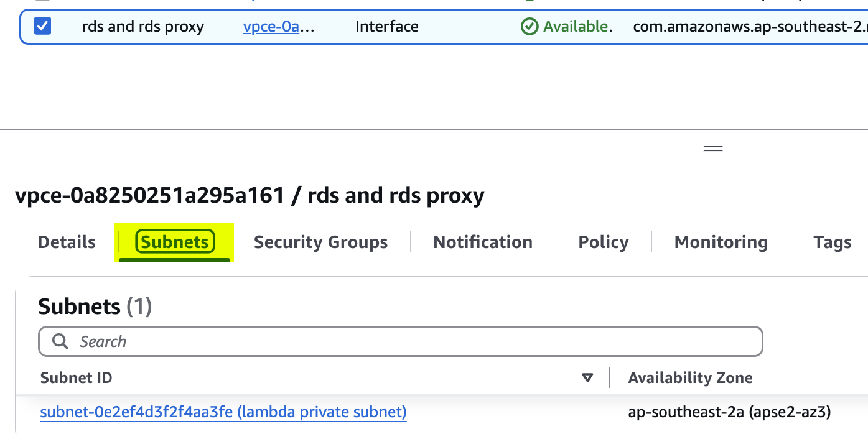Click the com.amazonaws.ap-southeast-2 service name cell
This screenshot has width=868, height=434.
click(x=750, y=27)
